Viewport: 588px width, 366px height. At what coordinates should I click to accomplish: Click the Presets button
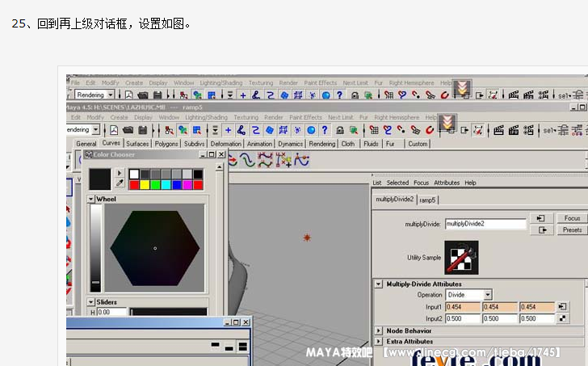pyautogui.click(x=572, y=229)
